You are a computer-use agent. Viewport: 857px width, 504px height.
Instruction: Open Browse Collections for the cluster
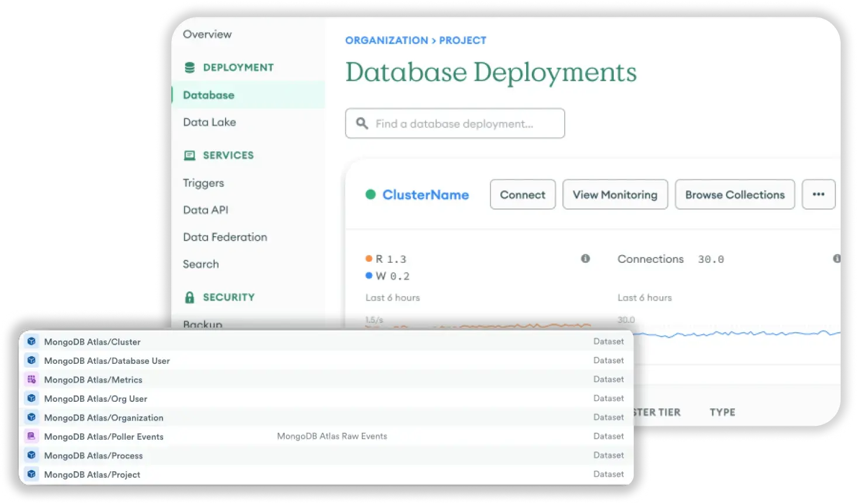click(x=735, y=194)
